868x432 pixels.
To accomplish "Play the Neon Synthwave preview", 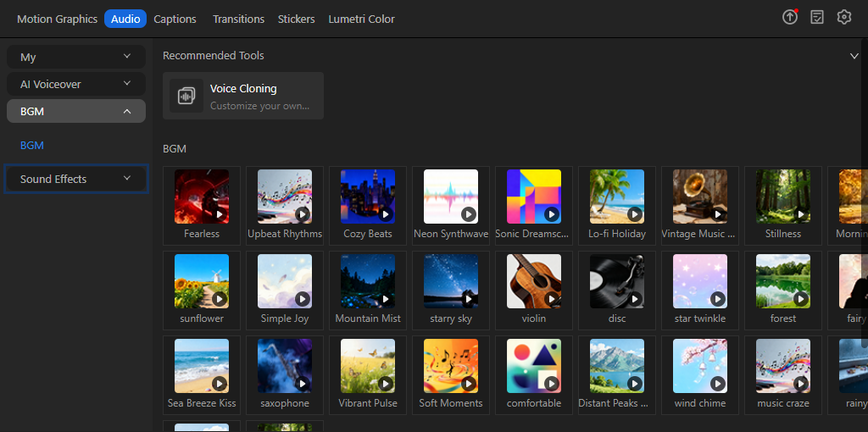I will pos(469,214).
